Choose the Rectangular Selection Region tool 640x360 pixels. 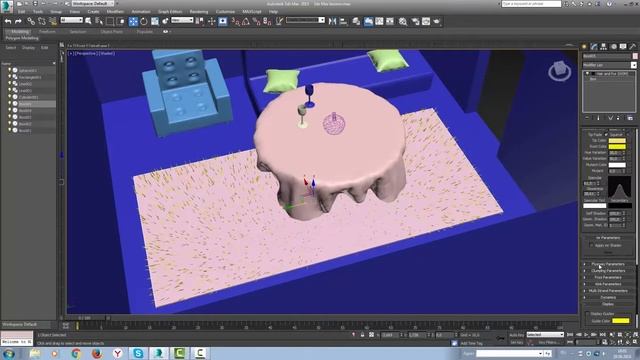(110, 21)
